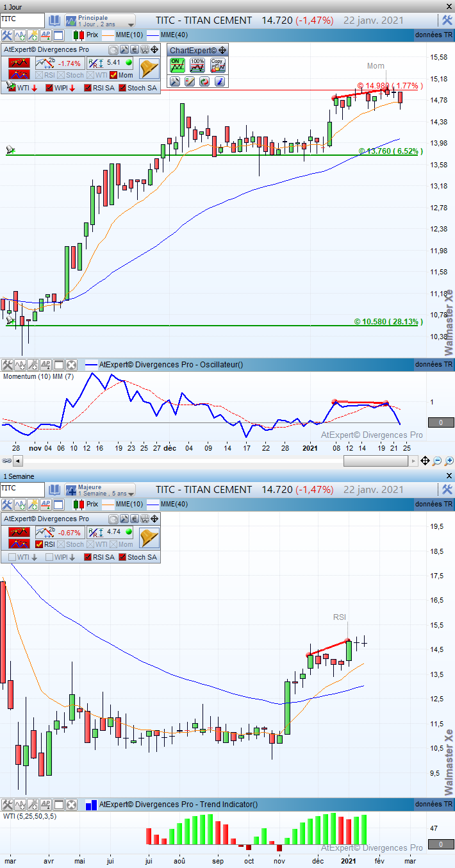The height and width of the screenshot is (868, 455).
Task: Click the horizontal scrollbar thumb under the daily chart
Action: pos(376,461)
